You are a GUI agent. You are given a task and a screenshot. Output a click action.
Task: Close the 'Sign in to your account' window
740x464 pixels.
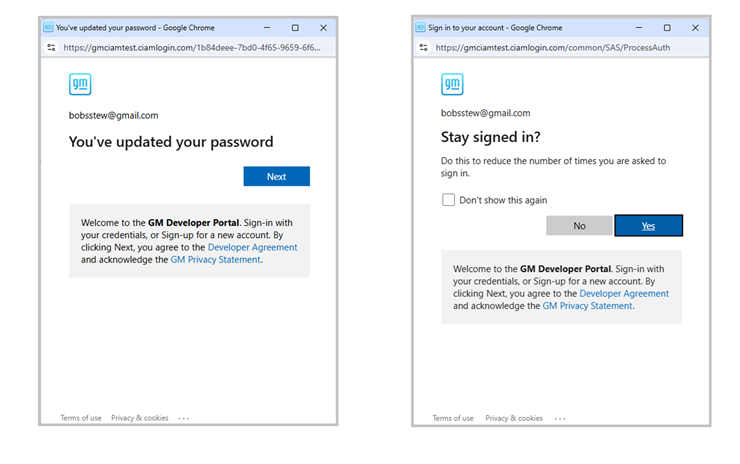(x=695, y=28)
